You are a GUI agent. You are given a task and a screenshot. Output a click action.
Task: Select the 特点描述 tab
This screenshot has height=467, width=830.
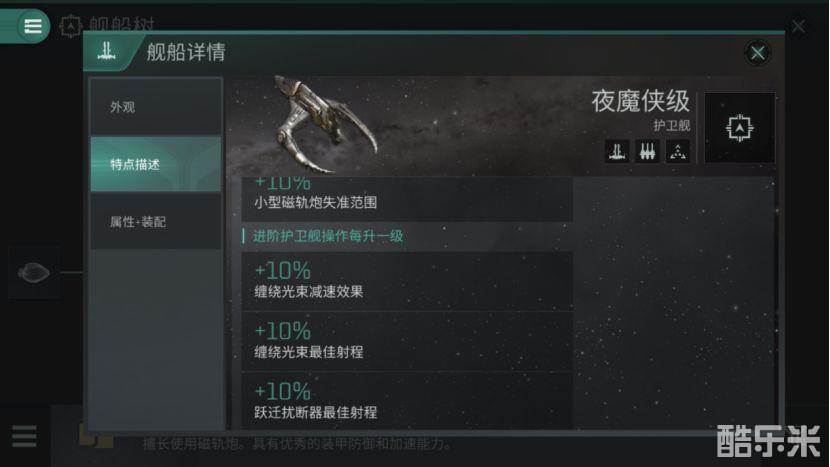[156, 164]
